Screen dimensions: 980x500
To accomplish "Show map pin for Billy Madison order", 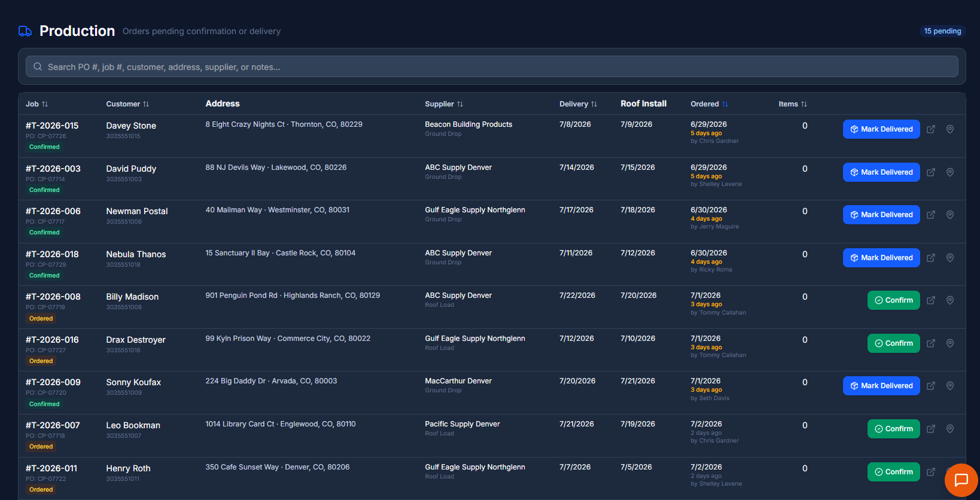I will click(950, 300).
